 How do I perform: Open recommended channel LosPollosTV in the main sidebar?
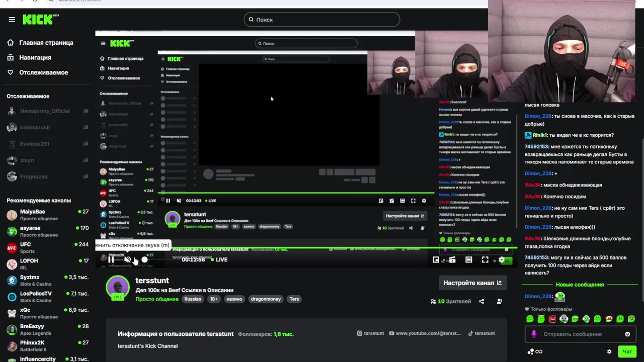pyautogui.click(x=47, y=297)
